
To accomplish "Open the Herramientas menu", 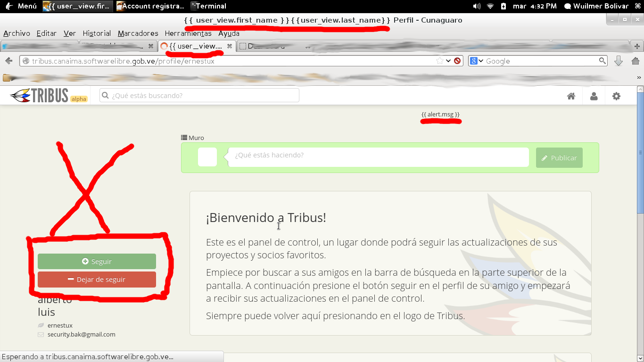I will pyautogui.click(x=188, y=33).
